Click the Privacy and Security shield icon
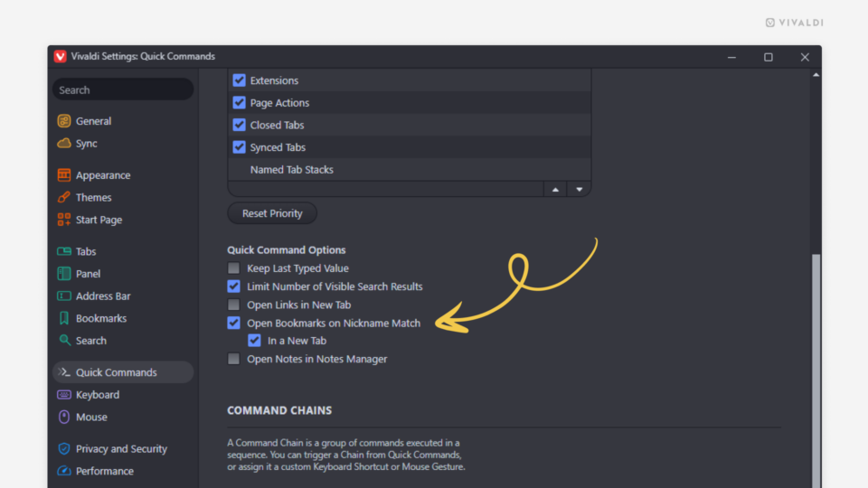 coord(64,448)
